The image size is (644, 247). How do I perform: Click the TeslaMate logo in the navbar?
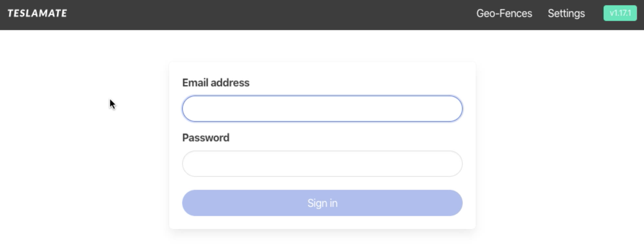(x=37, y=13)
